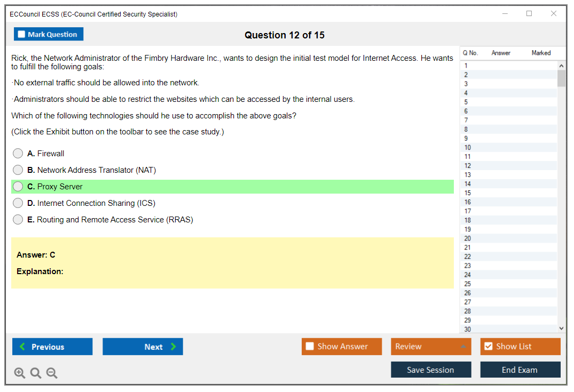
Task: Open the Review dropdown menu
Action: pyautogui.click(x=431, y=347)
